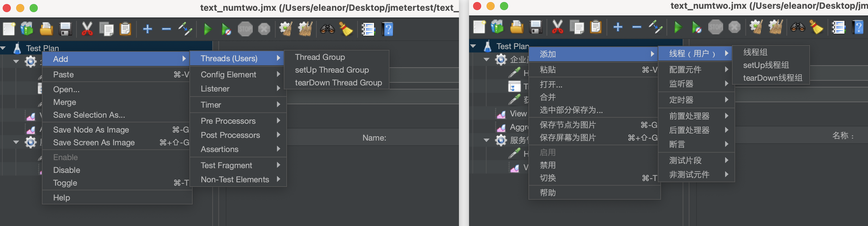Click Collapse All minus icon in left window
The height and width of the screenshot is (226, 868).
(166, 29)
